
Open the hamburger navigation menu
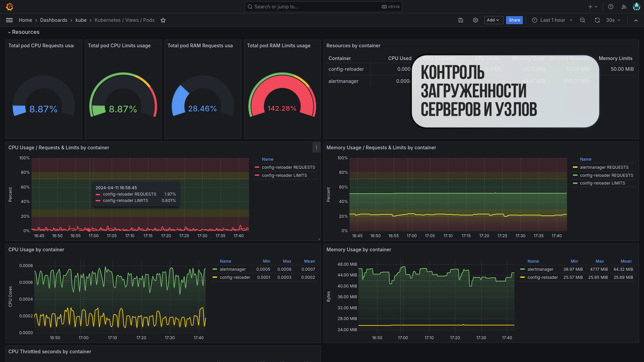9,20
